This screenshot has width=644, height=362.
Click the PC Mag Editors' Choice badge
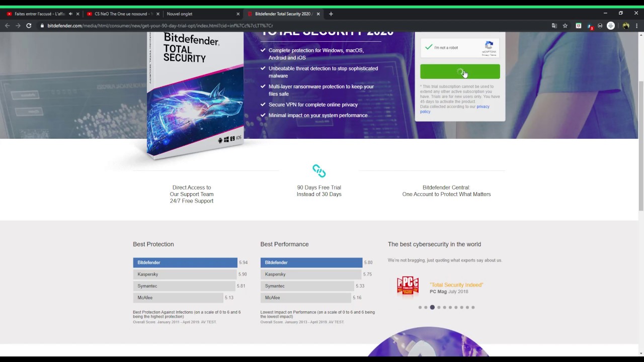coord(408,287)
